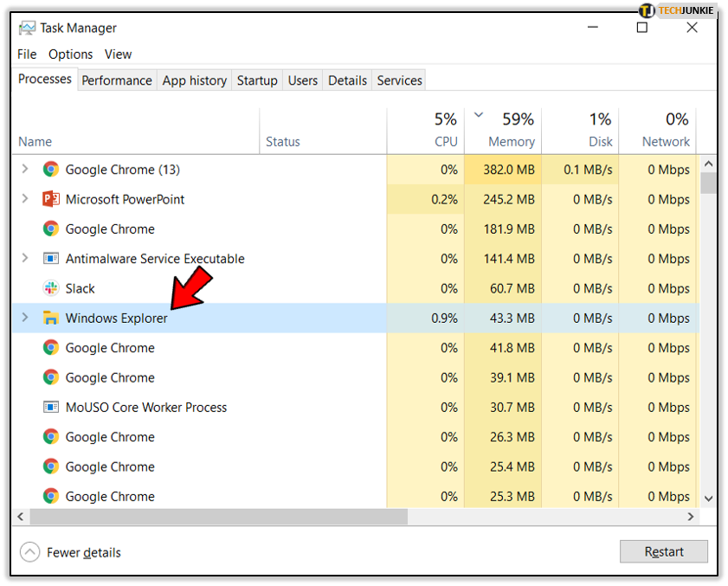Viewport: 728px width, 586px height.
Task: Minimize the Task Manager window
Action: click(593, 28)
